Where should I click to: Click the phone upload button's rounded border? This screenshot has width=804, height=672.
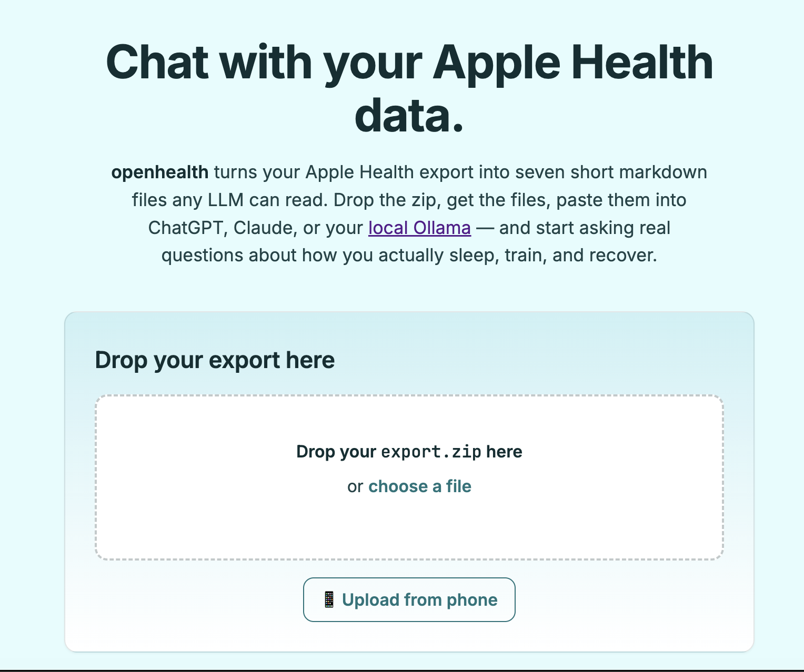point(409,581)
